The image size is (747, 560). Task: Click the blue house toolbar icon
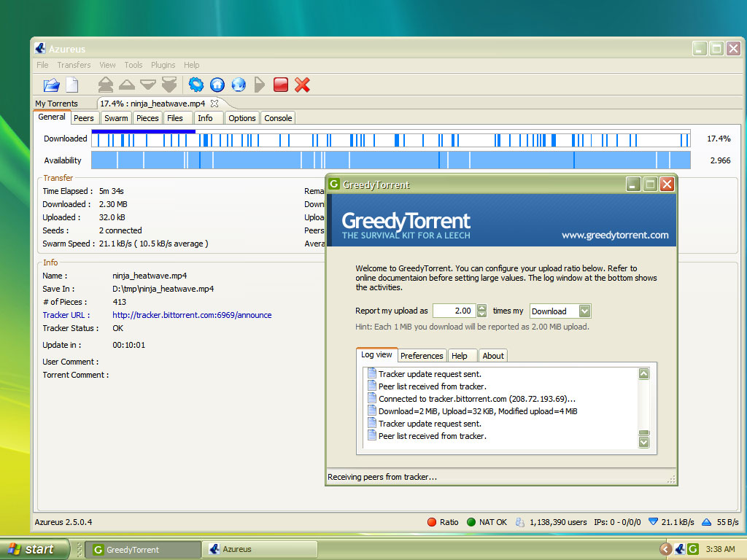(217, 85)
